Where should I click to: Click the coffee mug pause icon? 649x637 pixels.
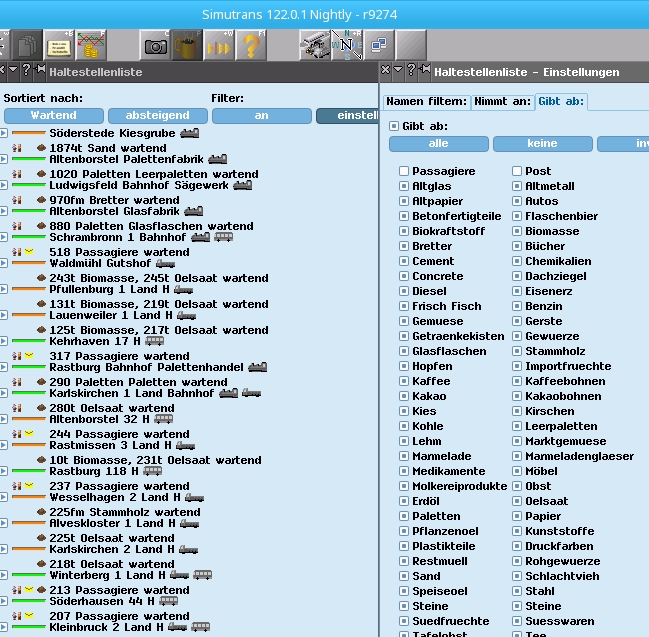[187, 46]
